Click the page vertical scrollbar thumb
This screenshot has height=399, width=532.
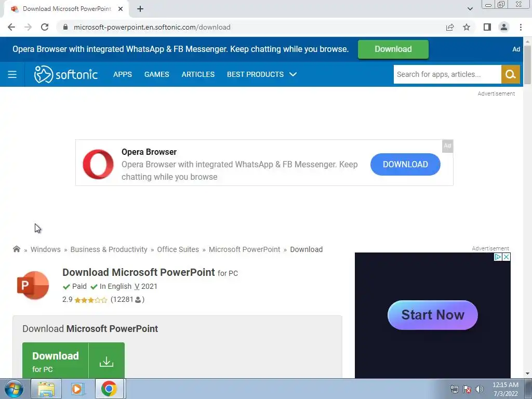pyautogui.click(x=527, y=64)
